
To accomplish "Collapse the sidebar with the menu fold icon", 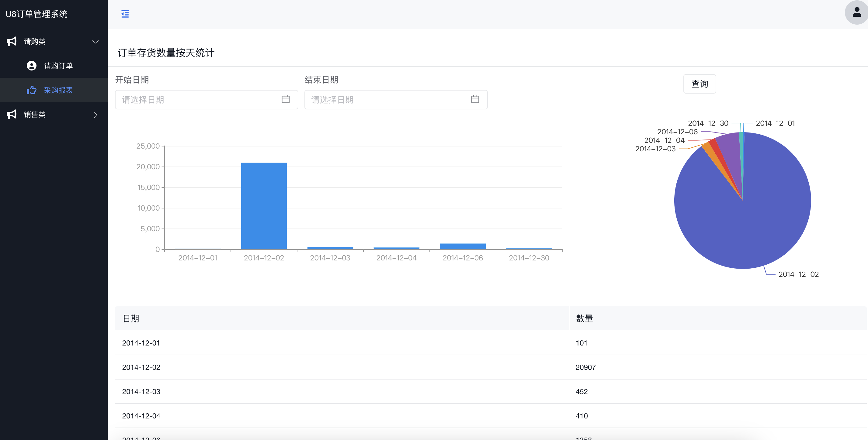I will [x=125, y=14].
